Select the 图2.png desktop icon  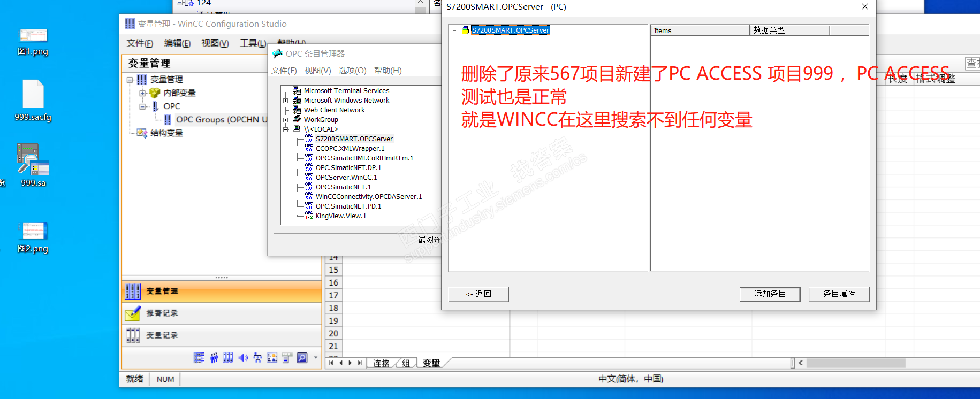pos(33,237)
